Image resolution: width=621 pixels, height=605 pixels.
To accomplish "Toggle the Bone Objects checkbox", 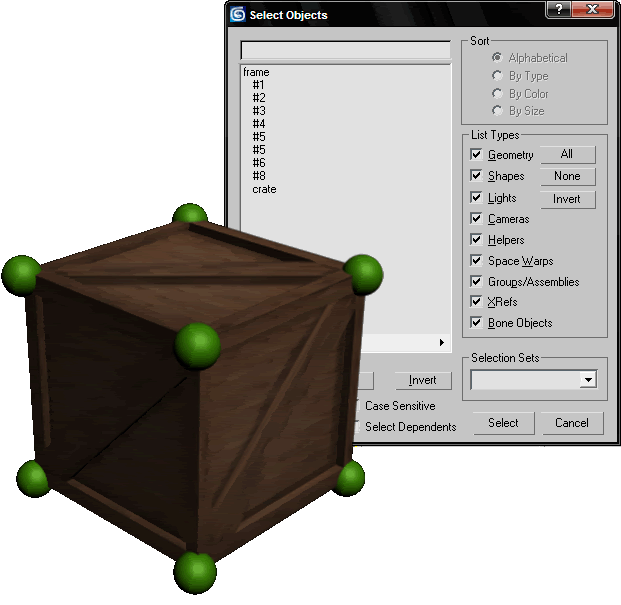I will 476,322.
